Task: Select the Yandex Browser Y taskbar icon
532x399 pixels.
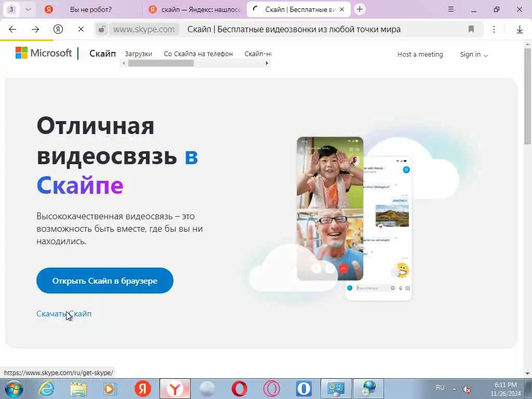Action: coord(175,389)
